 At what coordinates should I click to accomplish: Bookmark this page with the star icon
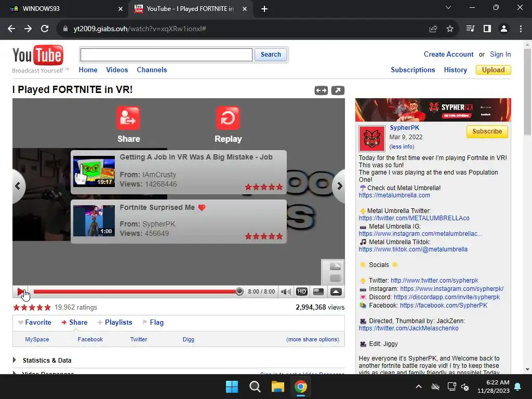(449, 29)
